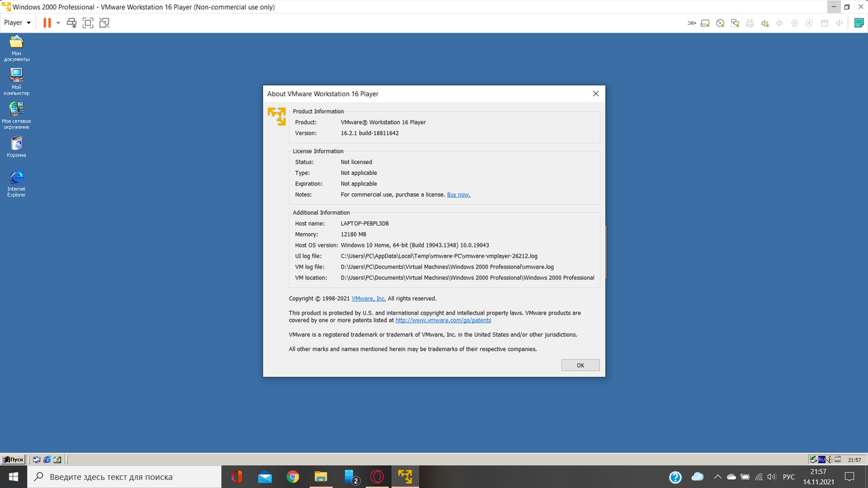Click the VM log file path

pos(447,267)
